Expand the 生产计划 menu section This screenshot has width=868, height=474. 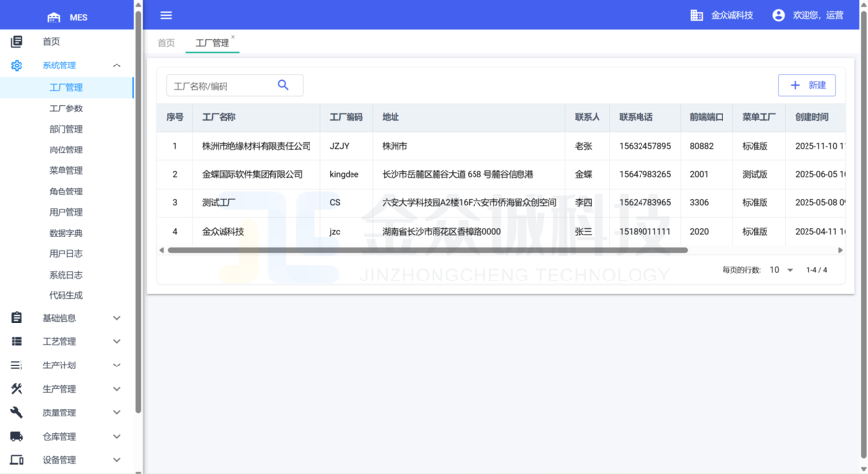coord(117,366)
